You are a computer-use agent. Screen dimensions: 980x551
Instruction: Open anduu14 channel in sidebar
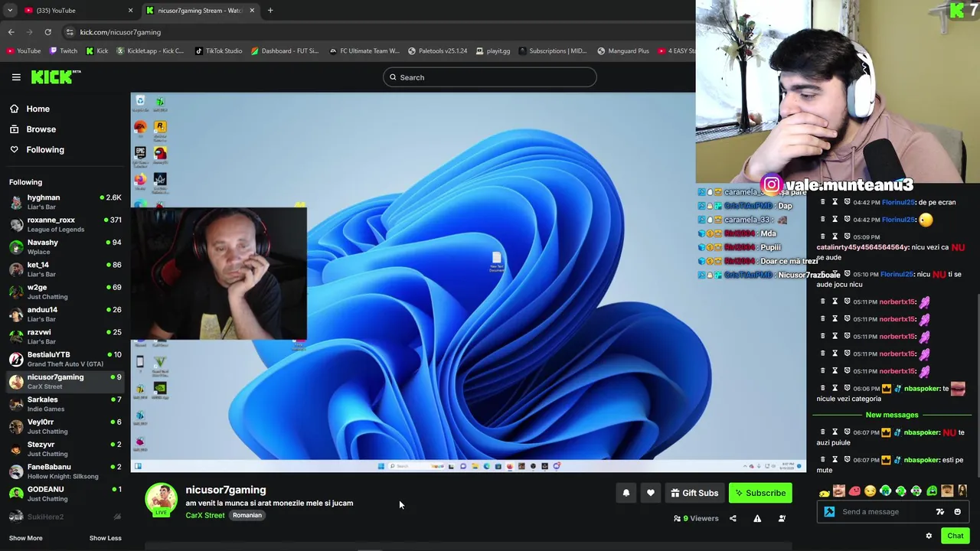click(x=65, y=314)
